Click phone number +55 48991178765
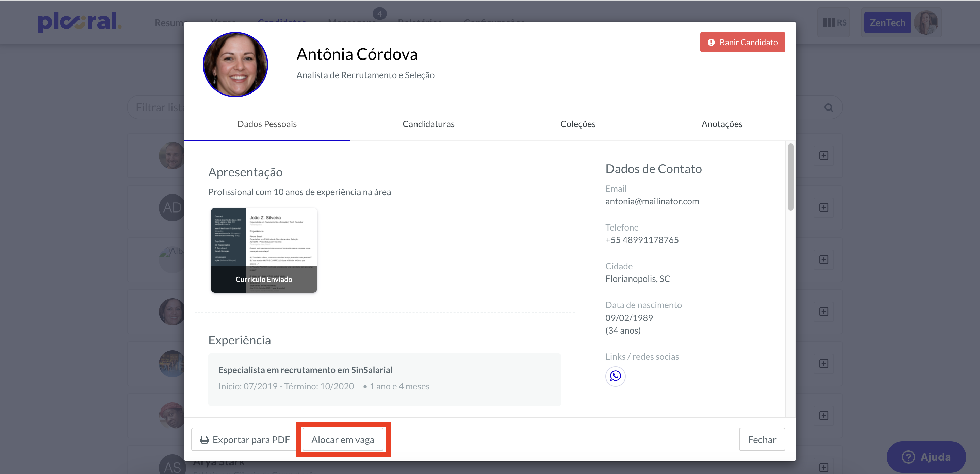The image size is (980, 474). (642, 240)
